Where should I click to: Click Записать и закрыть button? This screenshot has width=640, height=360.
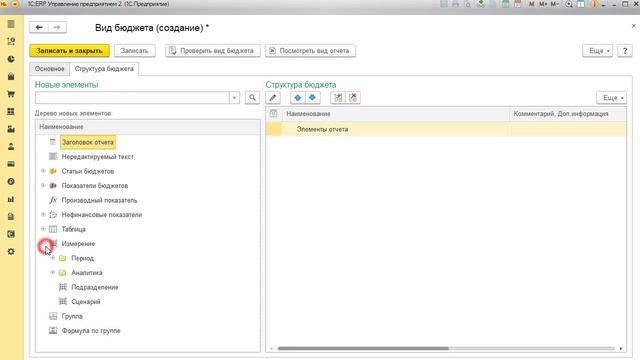point(69,51)
